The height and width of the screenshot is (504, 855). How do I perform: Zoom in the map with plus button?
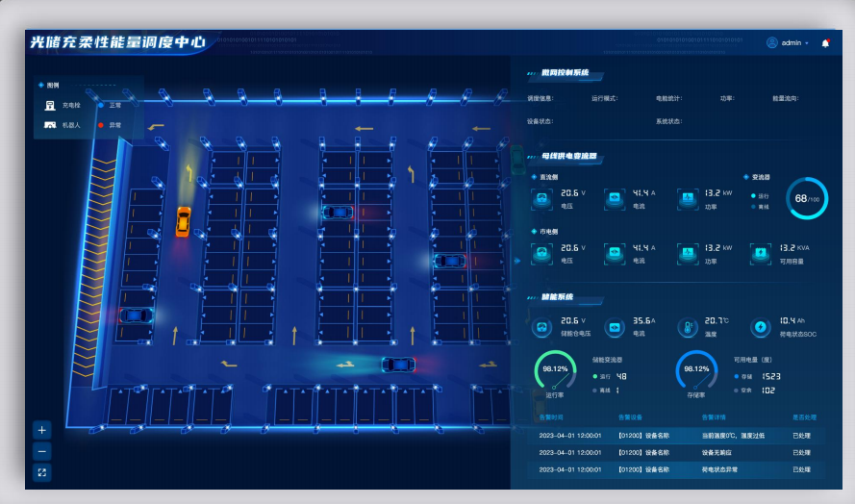tap(41, 430)
